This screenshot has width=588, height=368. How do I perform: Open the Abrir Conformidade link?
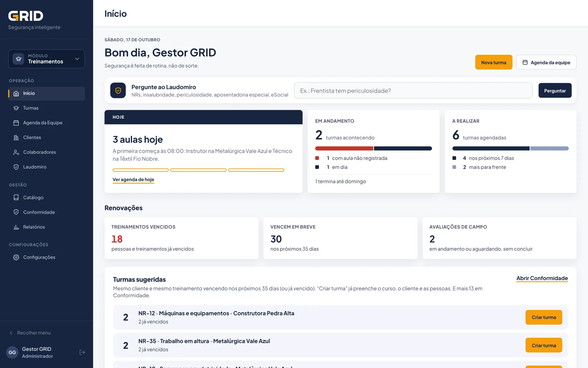click(x=542, y=278)
